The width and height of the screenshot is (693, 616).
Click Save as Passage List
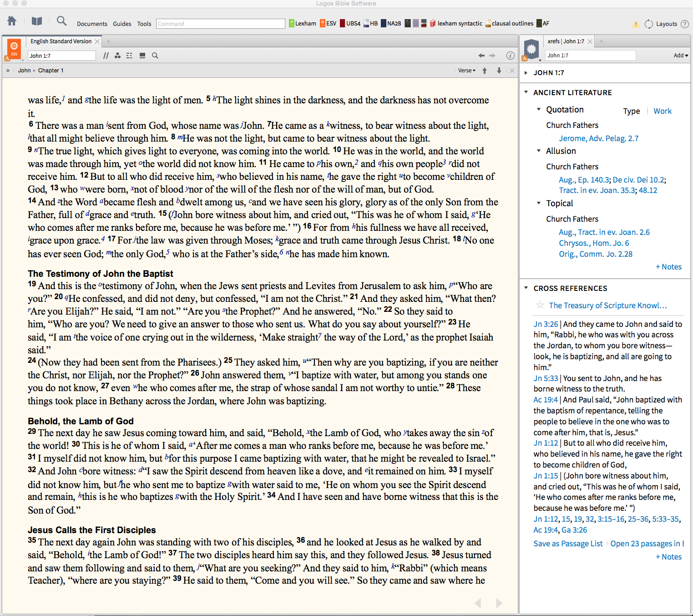[568, 544]
